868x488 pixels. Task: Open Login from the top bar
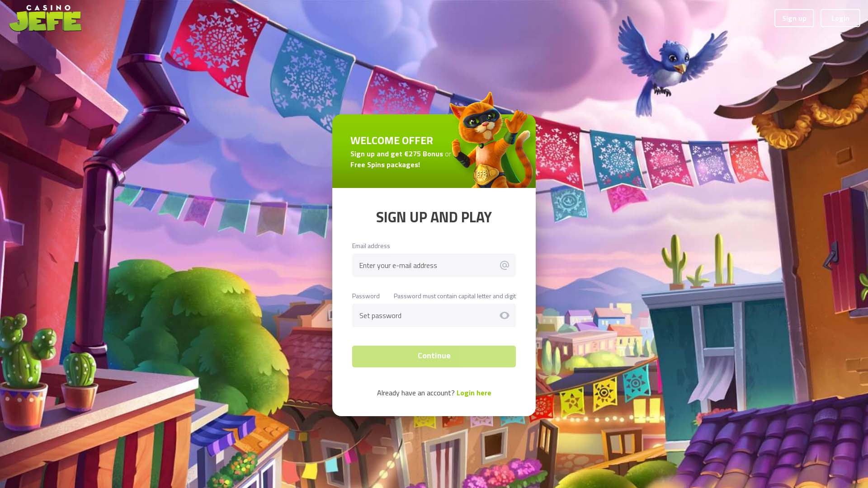[x=840, y=18]
